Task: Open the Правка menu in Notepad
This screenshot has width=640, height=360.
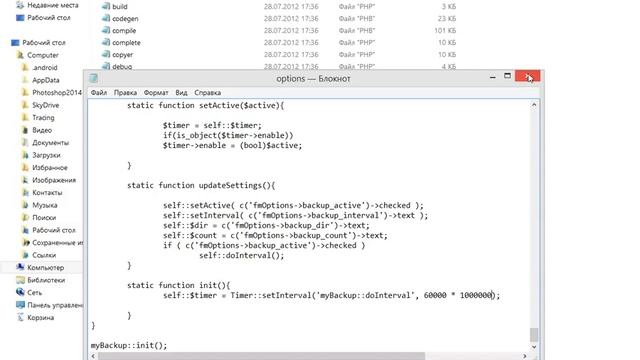Action: [125, 93]
